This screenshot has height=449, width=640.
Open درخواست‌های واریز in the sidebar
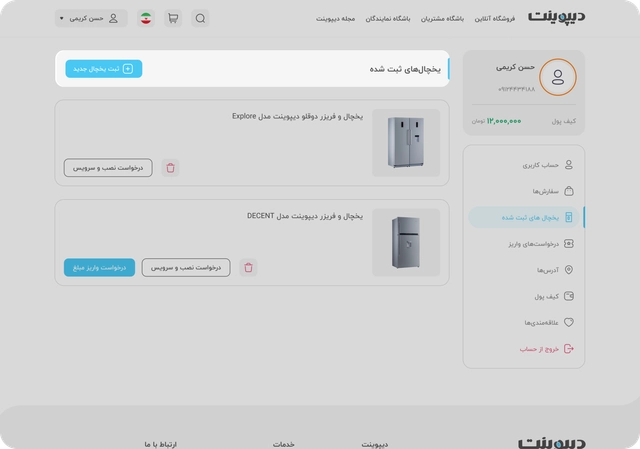click(x=524, y=244)
